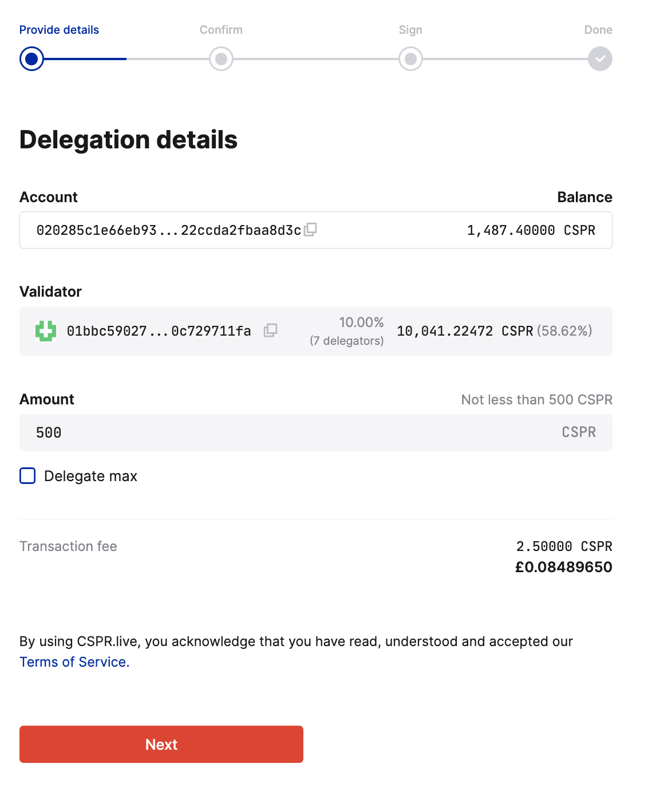Click the Sign step circle
The width and height of the screenshot is (672, 803).
(410, 58)
